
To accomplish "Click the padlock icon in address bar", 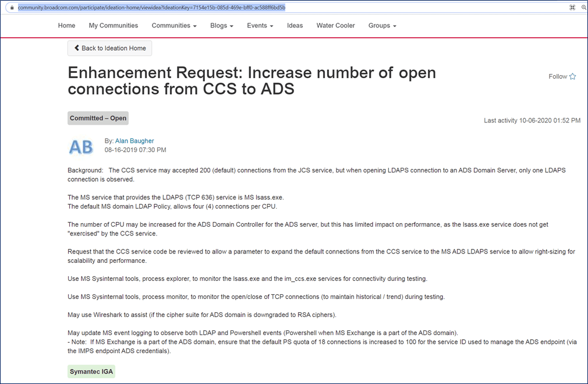I will tap(10, 8).
